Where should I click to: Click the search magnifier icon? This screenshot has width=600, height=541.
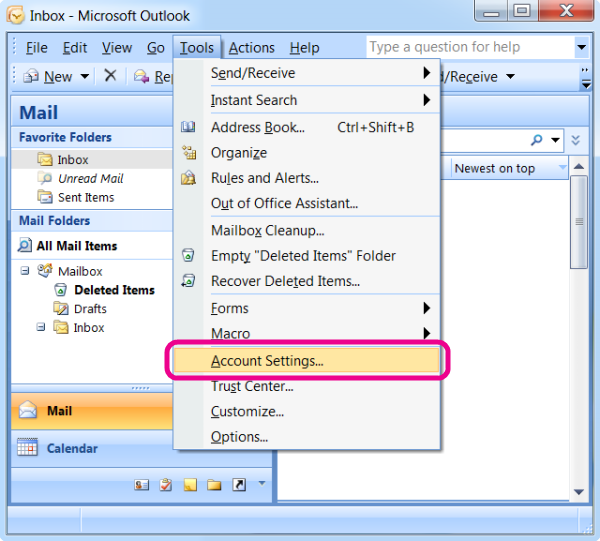click(537, 140)
